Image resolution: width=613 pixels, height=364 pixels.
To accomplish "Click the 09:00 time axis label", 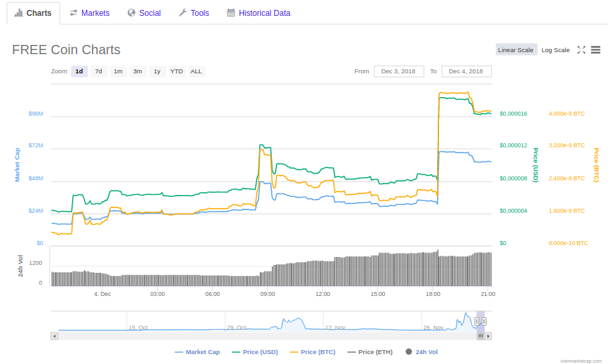I will point(268,294).
